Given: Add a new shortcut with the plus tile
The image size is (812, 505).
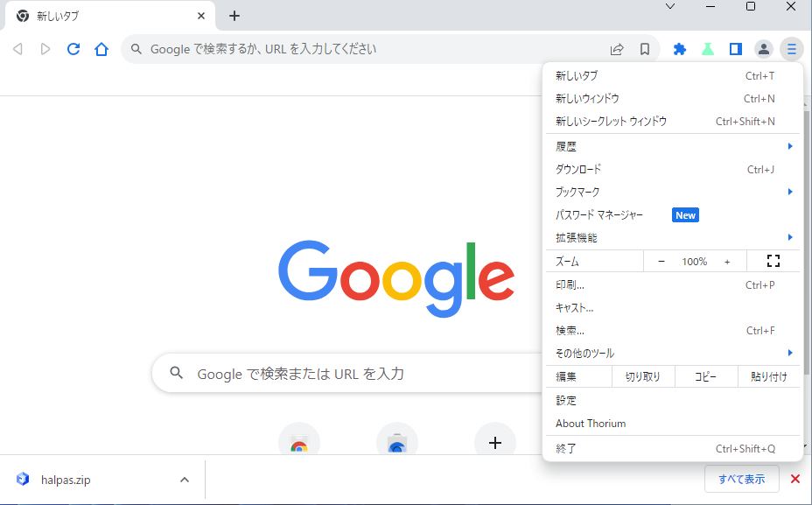Looking at the screenshot, I should point(495,443).
